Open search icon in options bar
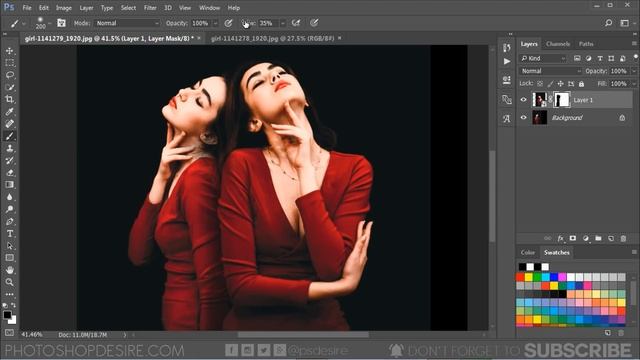 (609, 23)
